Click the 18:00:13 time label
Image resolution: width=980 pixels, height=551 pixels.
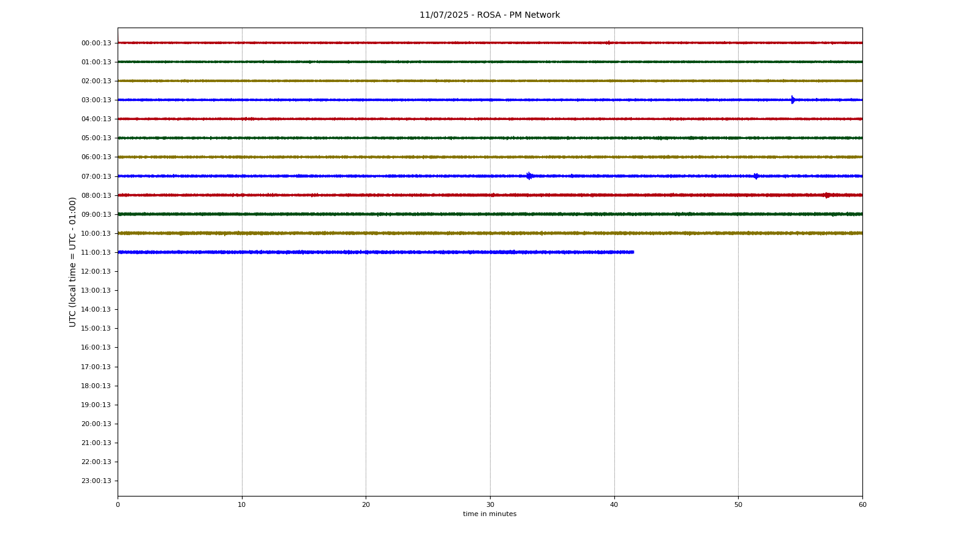[96, 386]
